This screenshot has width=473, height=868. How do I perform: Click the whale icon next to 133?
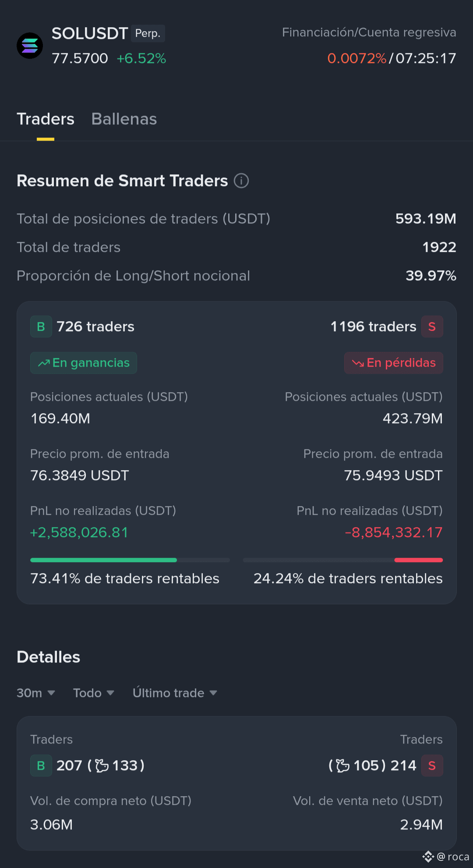(x=102, y=766)
